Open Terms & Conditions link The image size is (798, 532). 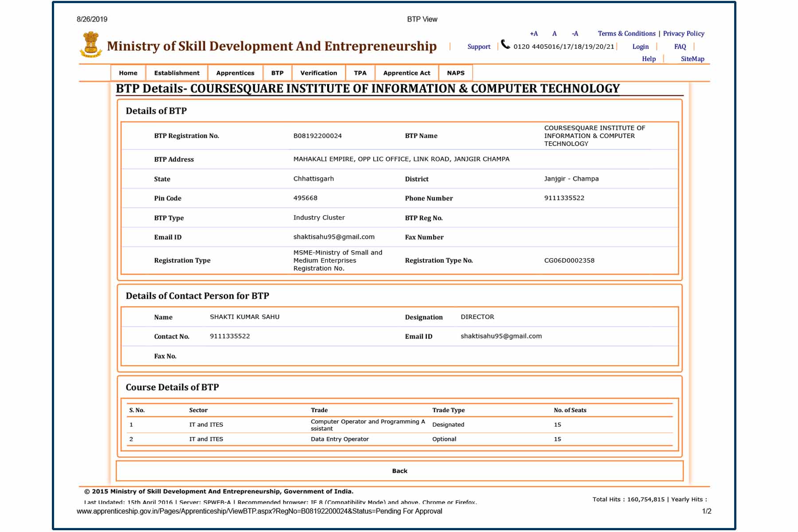(x=626, y=34)
